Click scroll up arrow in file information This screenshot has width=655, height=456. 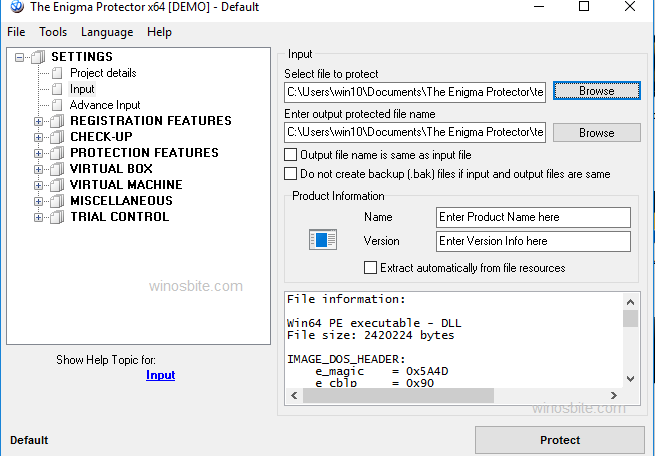pyautogui.click(x=630, y=302)
